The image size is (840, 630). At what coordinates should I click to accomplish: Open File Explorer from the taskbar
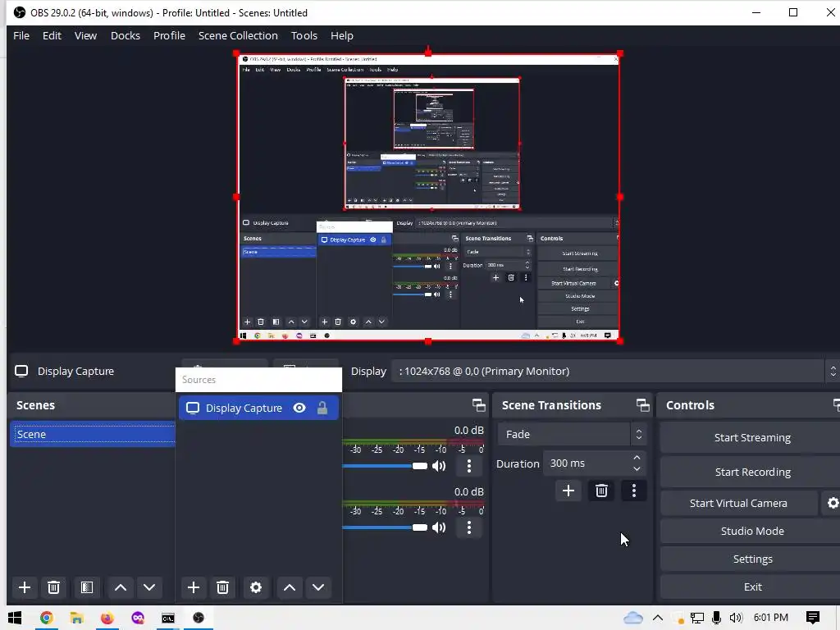76,618
